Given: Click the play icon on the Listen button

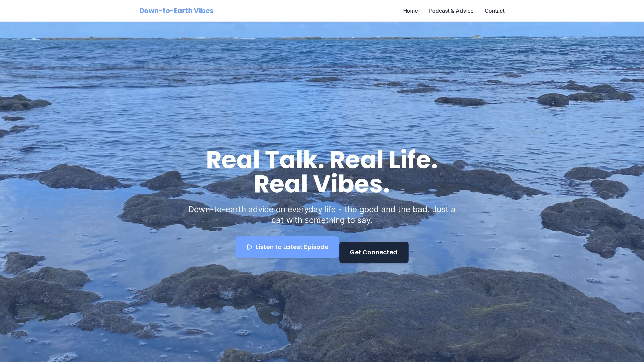Looking at the screenshot, I should (x=250, y=247).
